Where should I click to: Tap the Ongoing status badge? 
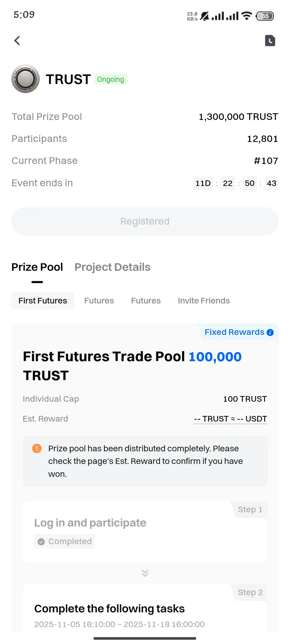(x=111, y=79)
